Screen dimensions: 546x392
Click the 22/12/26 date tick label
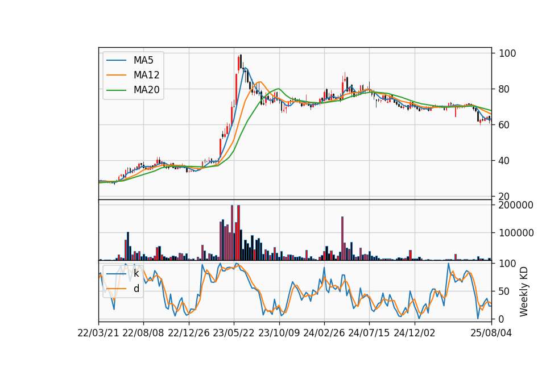tap(189, 333)
